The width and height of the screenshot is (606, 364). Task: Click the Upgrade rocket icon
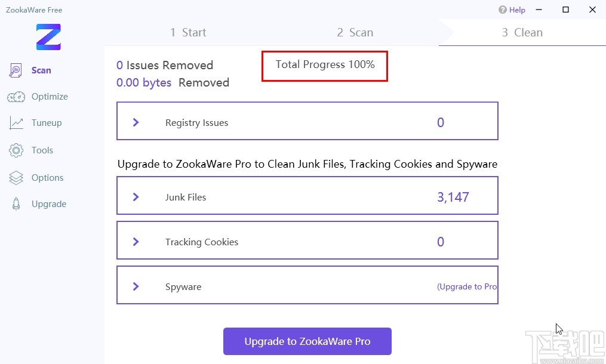click(16, 204)
